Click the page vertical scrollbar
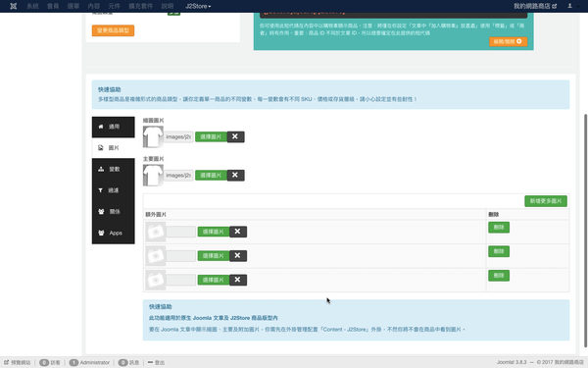This screenshot has width=588, height=368. click(x=586, y=231)
